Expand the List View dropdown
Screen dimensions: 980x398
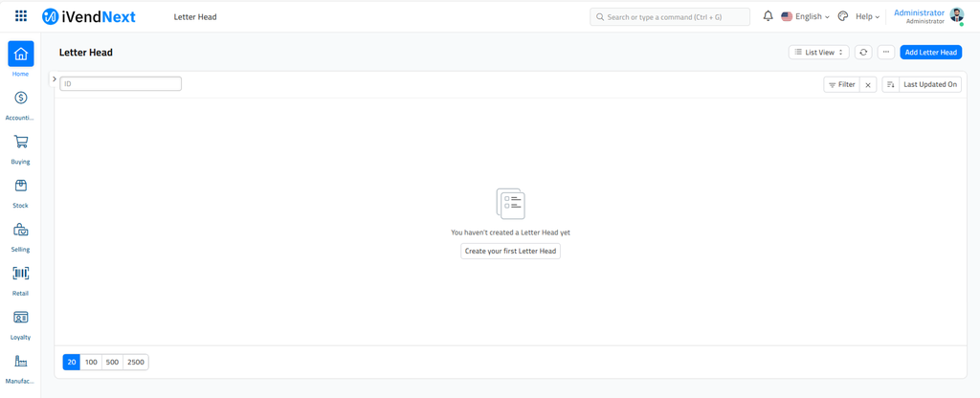click(x=818, y=53)
